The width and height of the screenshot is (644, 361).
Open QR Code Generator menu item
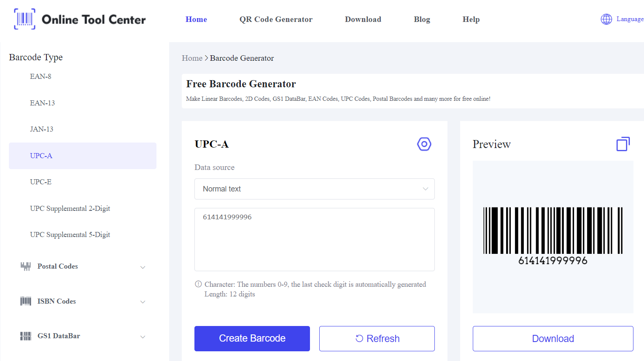coord(276,19)
